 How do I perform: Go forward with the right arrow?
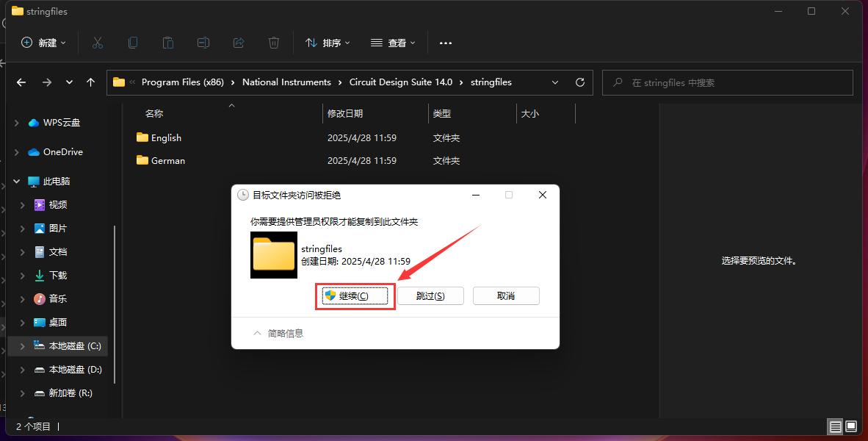[x=47, y=82]
